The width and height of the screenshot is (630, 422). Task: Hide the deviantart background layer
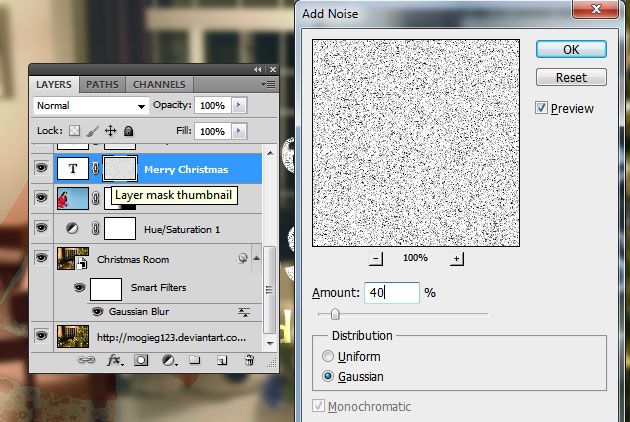[41, 336]
